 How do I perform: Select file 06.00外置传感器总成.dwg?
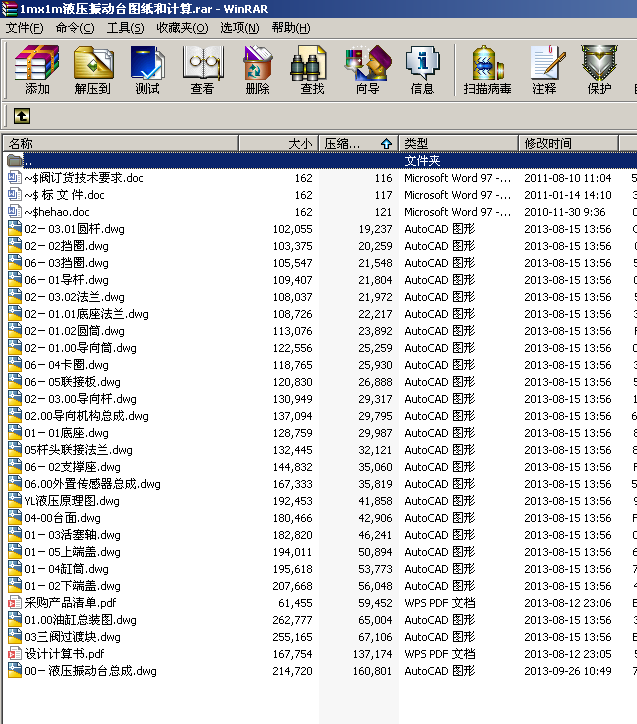click(92, 484)
